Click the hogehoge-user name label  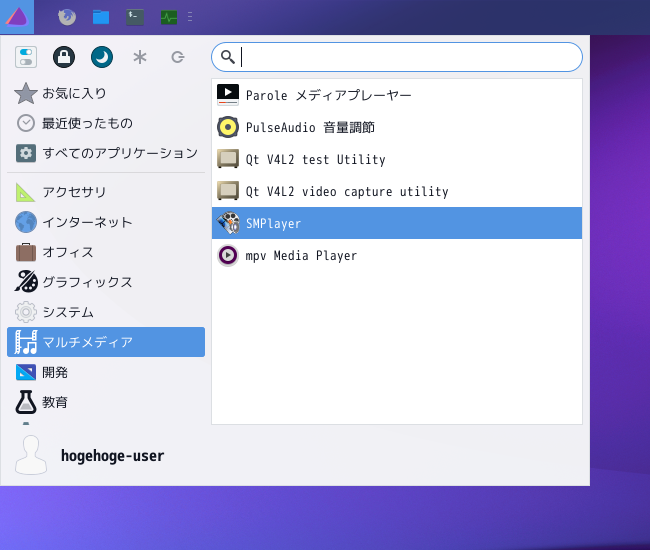112,456
